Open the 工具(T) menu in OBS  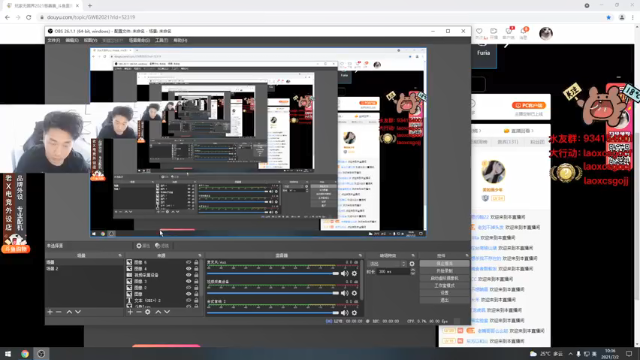pos(161,40)
